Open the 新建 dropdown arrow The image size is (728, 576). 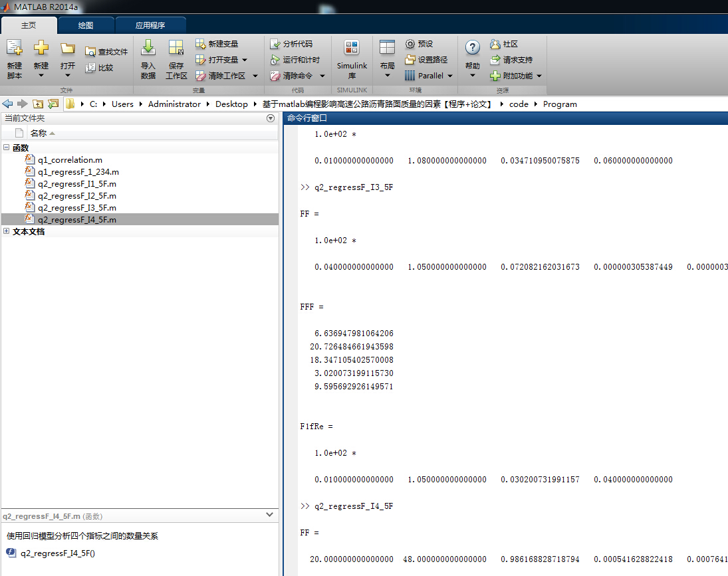click(x=41, y=76)
